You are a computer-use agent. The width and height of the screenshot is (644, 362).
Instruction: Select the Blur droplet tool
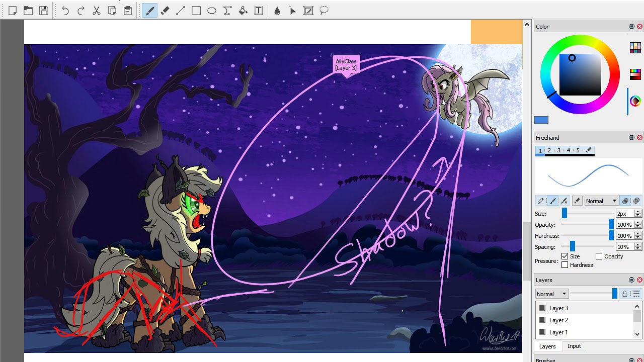click(277, 11)
